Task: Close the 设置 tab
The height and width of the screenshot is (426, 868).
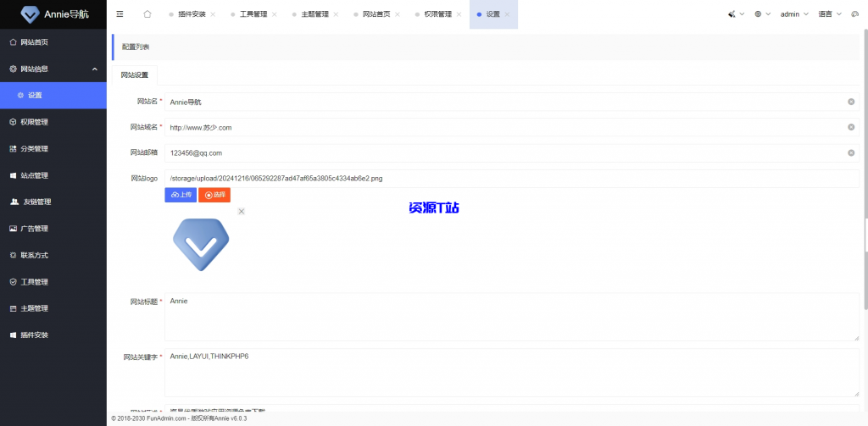Action: [x=507, y=14]
